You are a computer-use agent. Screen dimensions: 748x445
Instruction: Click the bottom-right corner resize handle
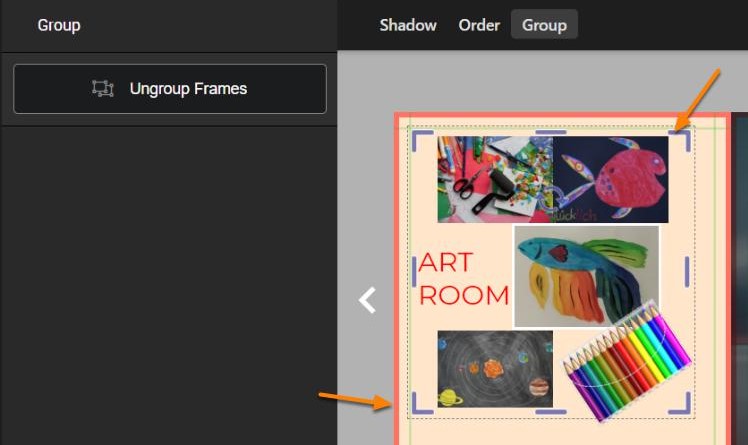click(x=681, y=403)
